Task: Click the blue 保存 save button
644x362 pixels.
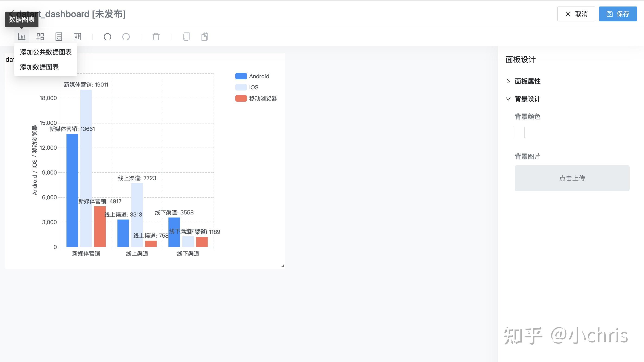Action: [x=618, y=14]
